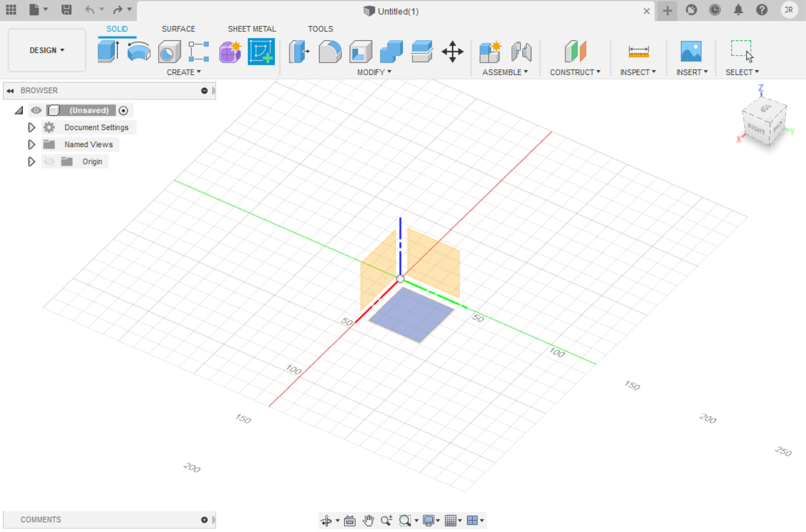The height and width of the screenshot is (532, 806).
Task: Expand the Document Settings node
Action: click(x=31, y=127)
